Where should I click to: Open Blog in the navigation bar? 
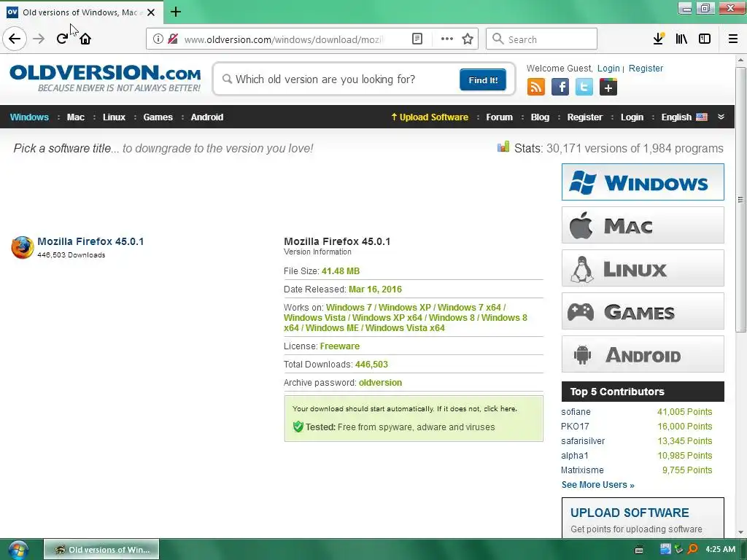[541, 117]
